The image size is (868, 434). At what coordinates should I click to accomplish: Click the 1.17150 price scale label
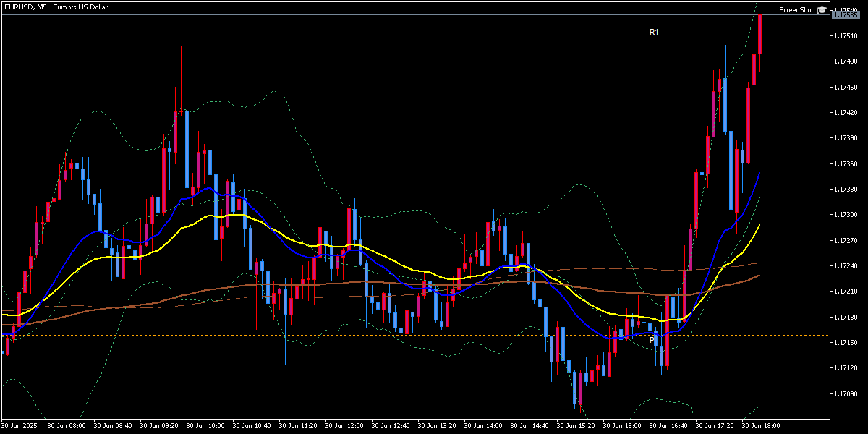tap(845, 343)
